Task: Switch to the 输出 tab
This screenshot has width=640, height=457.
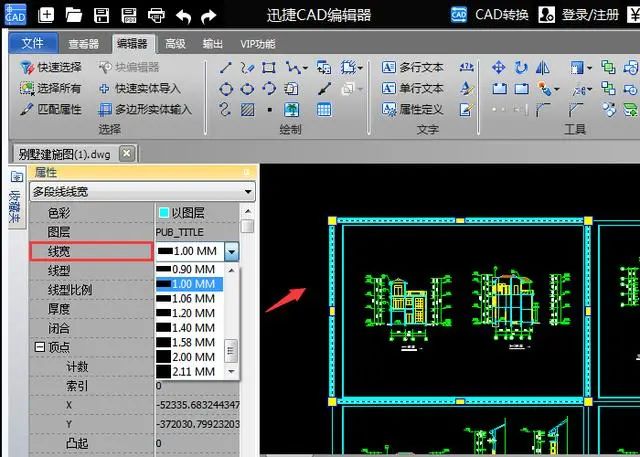Action: click(x=213, y=44)
